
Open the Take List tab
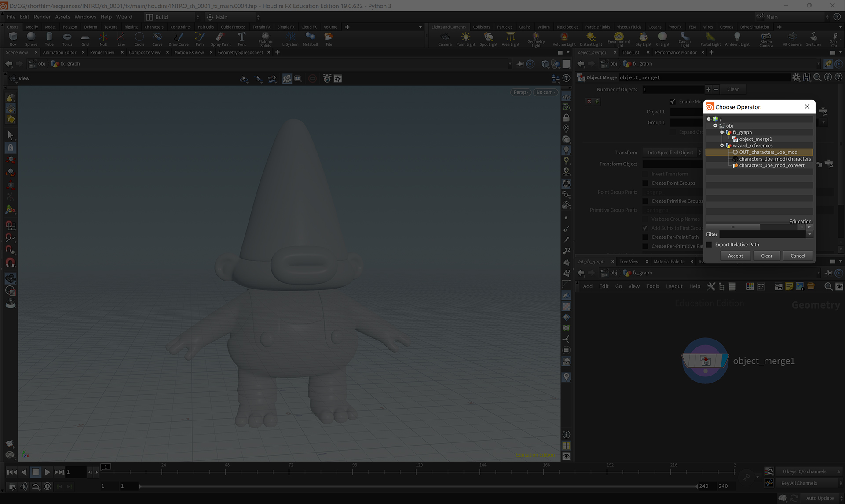pos(630,52)
